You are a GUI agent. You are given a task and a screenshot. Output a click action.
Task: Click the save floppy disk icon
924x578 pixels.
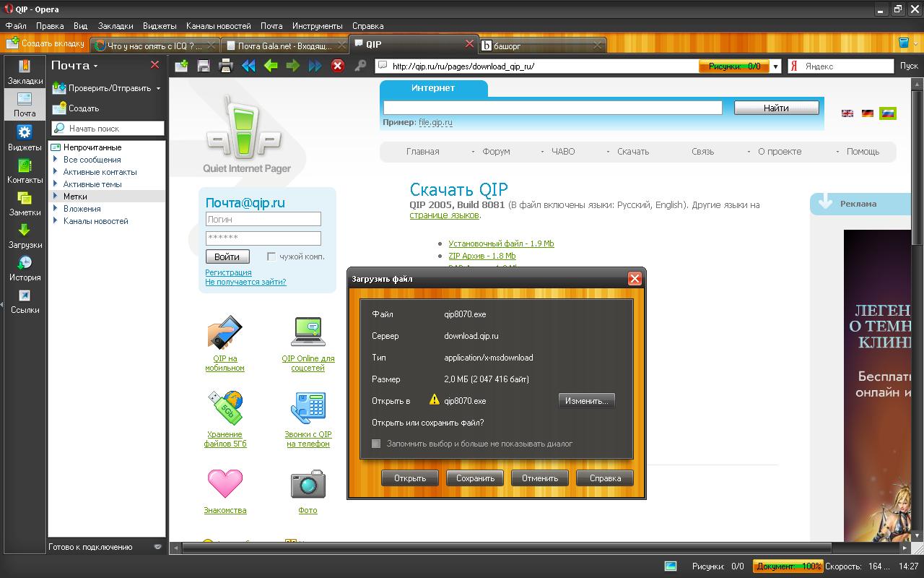coord(204,66)
